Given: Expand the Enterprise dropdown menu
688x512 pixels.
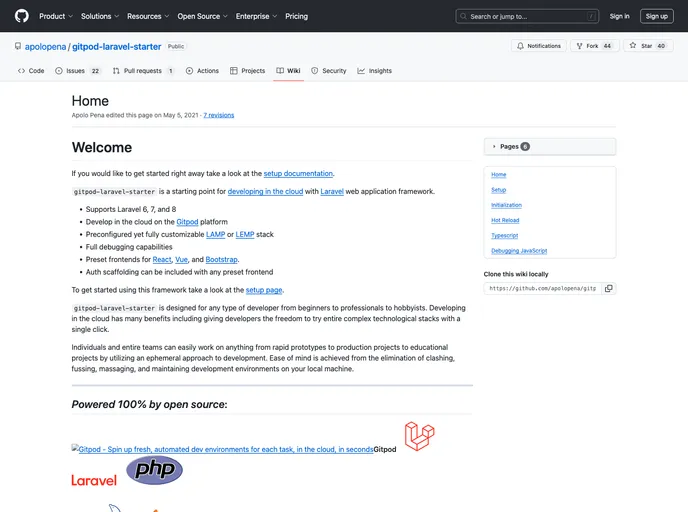Looking at the screenshot, I should point(256,16).
